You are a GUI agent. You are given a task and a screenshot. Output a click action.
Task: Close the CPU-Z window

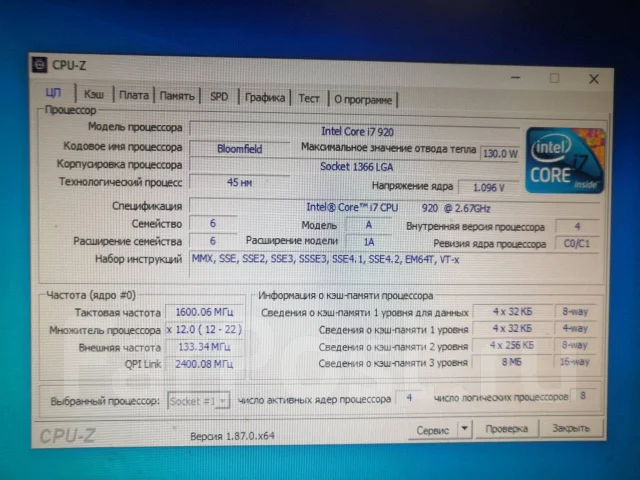coord(594,79)
